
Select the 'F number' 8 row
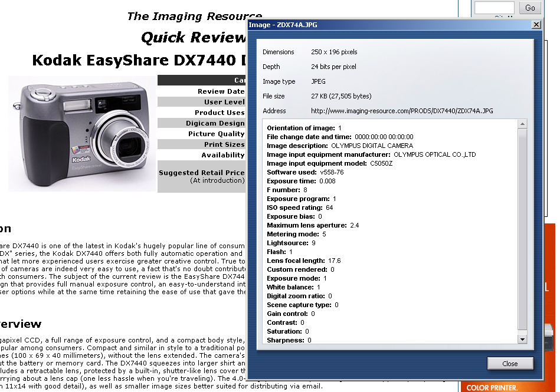(x=287, y=190)
